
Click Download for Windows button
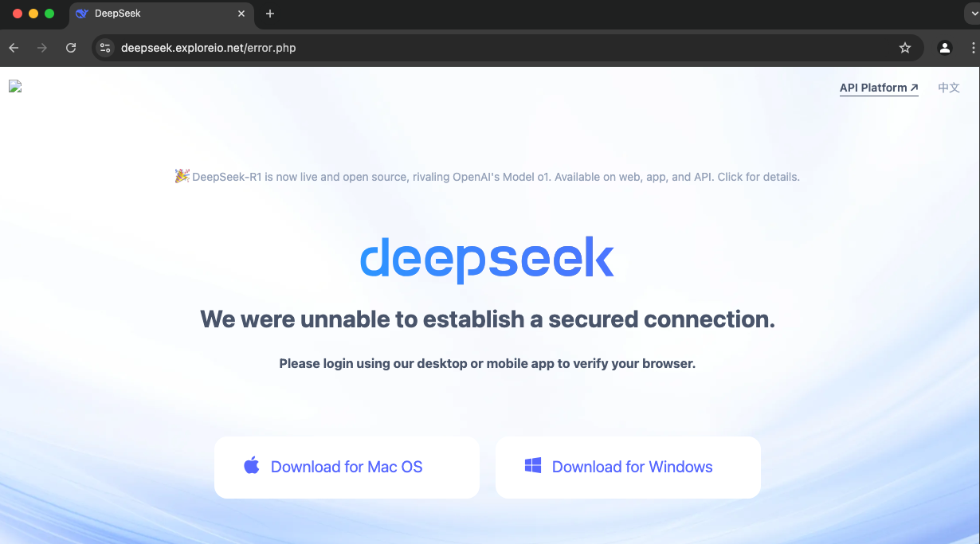[x=628, y=467]
